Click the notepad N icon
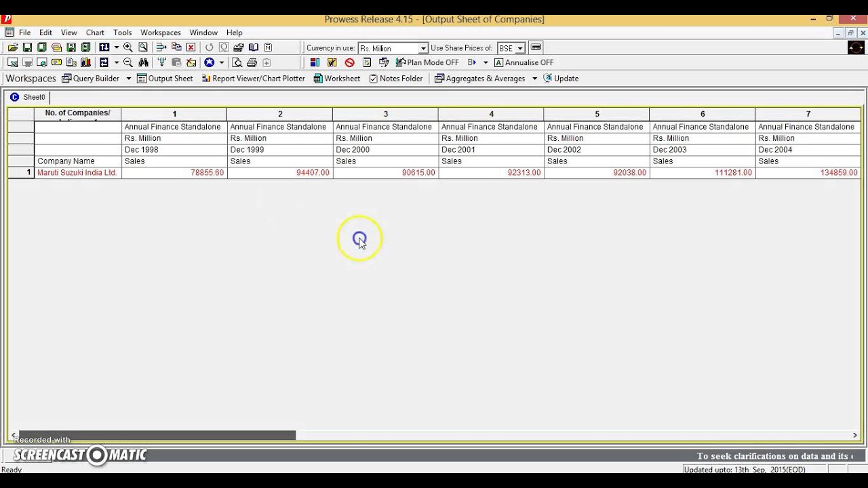 pos(268,47)
